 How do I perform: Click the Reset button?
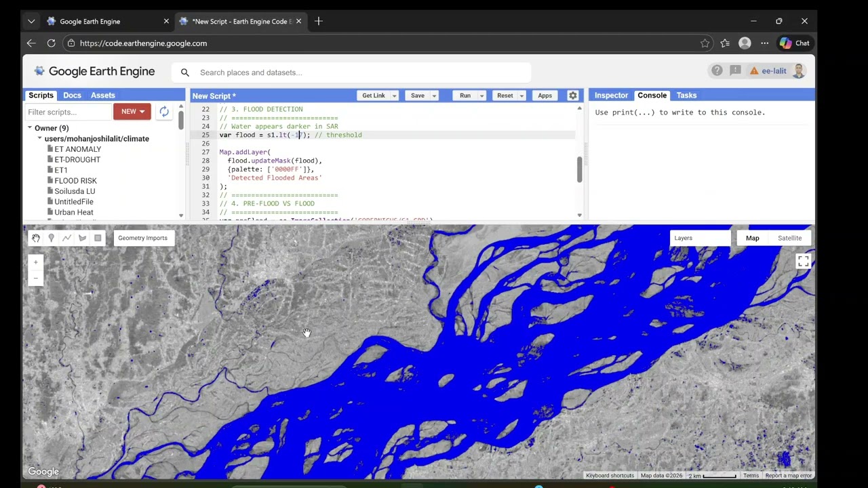click(505, 96)
